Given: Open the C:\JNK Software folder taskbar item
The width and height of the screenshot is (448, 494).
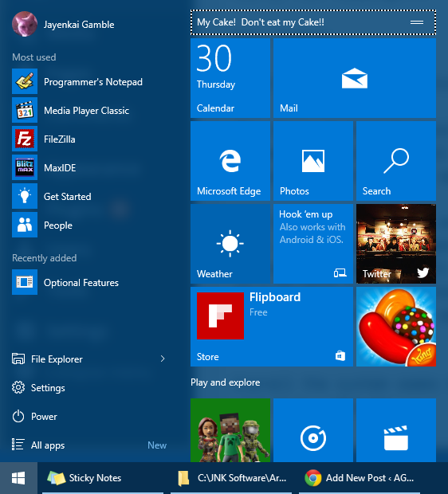Looking at the screenshot, I should pyautogui.click(x=231, y=478).
